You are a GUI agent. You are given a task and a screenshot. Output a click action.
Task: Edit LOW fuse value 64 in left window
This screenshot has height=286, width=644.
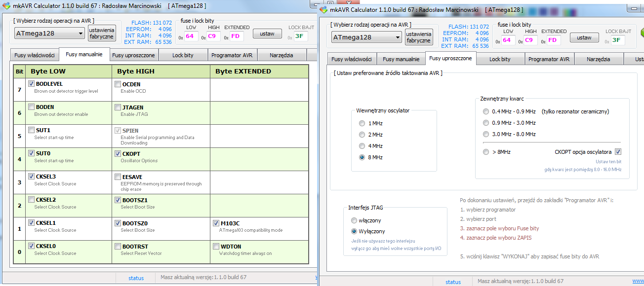[192, 36]
